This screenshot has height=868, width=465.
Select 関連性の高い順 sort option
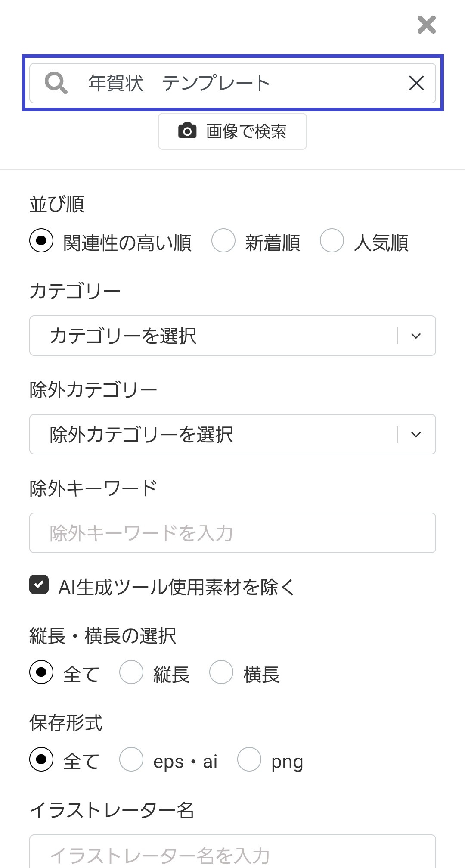coord(41,240)
